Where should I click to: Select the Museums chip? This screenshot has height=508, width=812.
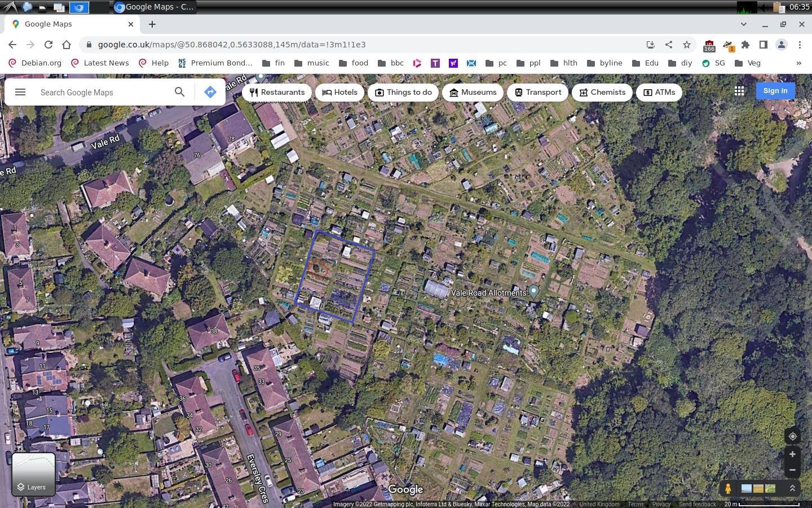pyautogui.click(x=473, y=92)
